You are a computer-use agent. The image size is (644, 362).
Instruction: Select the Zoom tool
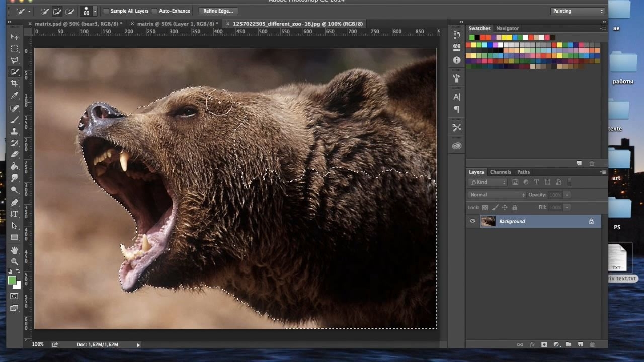coord(14,261)
